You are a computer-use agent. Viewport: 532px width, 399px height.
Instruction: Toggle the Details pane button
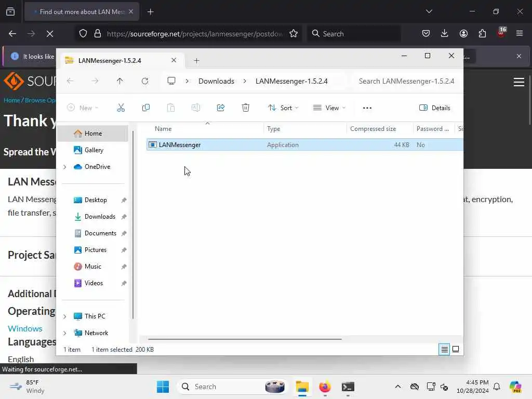(435, 108)
